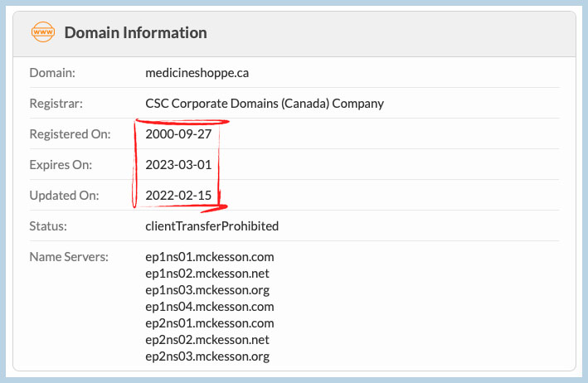Click the 2000-09-27 registered date
588x383 pixels.
click(178, 134)
